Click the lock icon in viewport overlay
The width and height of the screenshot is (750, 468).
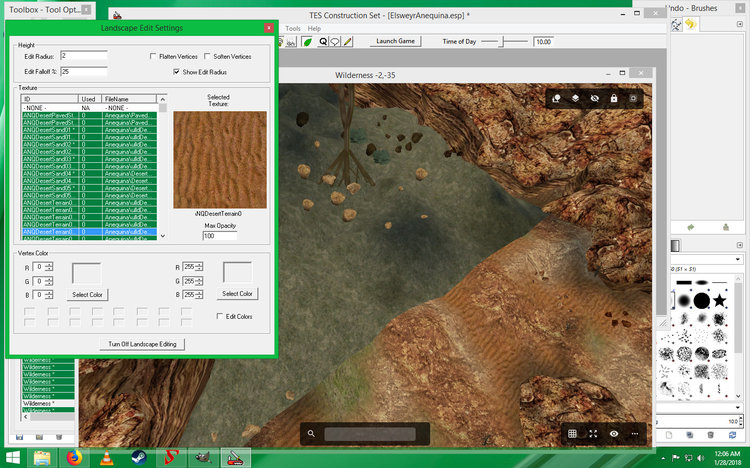[x=614, y=98]
